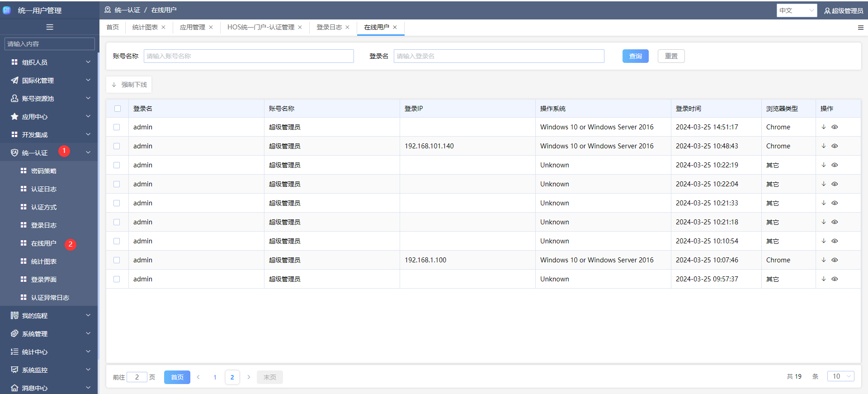868x394 pixels.
Task: Expand the 我的流程 sidebar menu
Action: (x=49, y=315)
